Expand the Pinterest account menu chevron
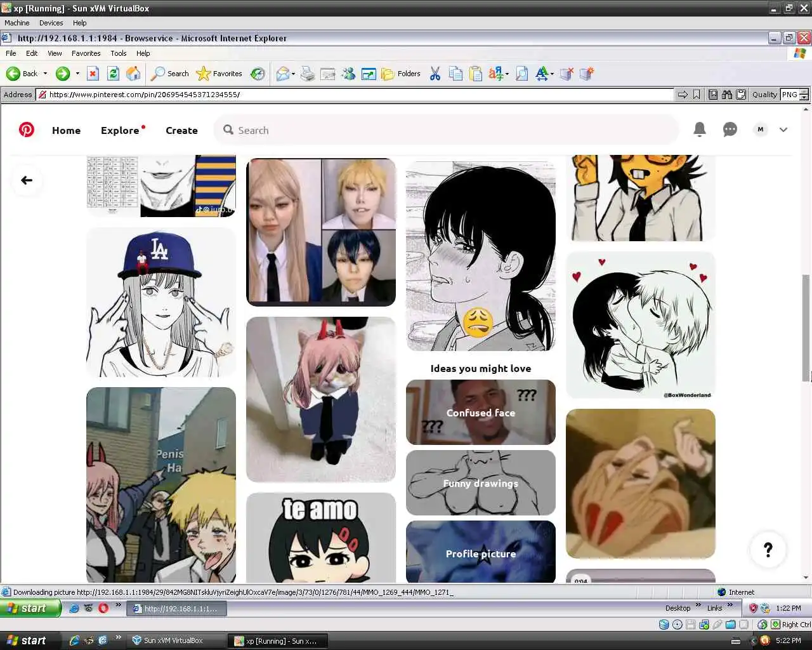 point(783,129)
